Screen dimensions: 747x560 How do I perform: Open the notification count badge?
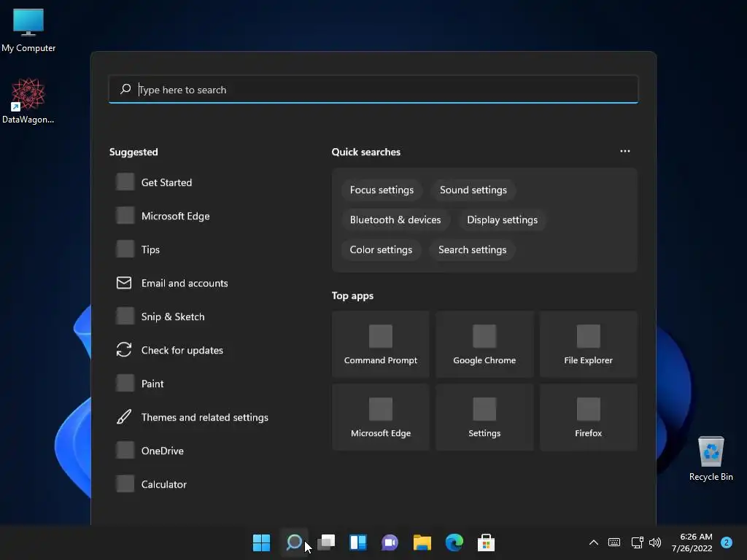[727, 542]
